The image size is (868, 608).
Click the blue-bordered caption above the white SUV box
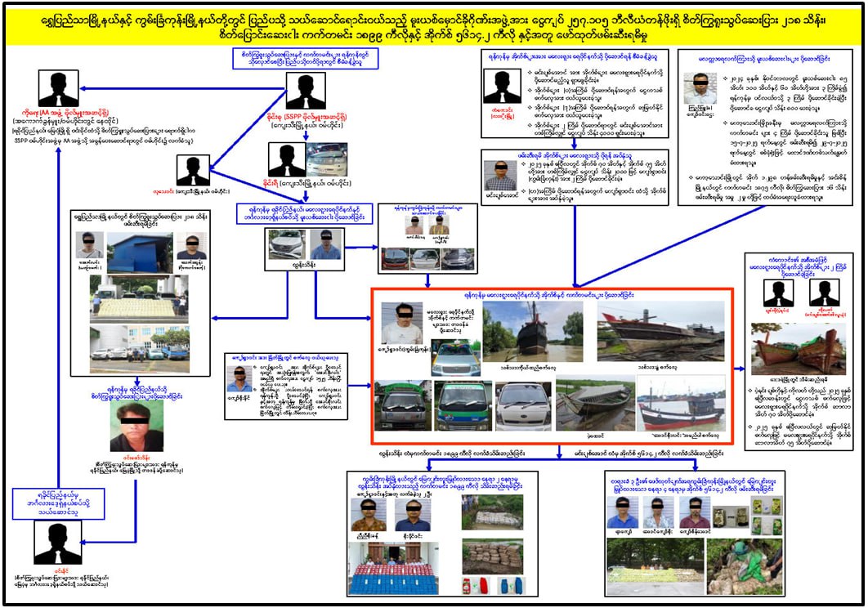(x=305, y=213)
